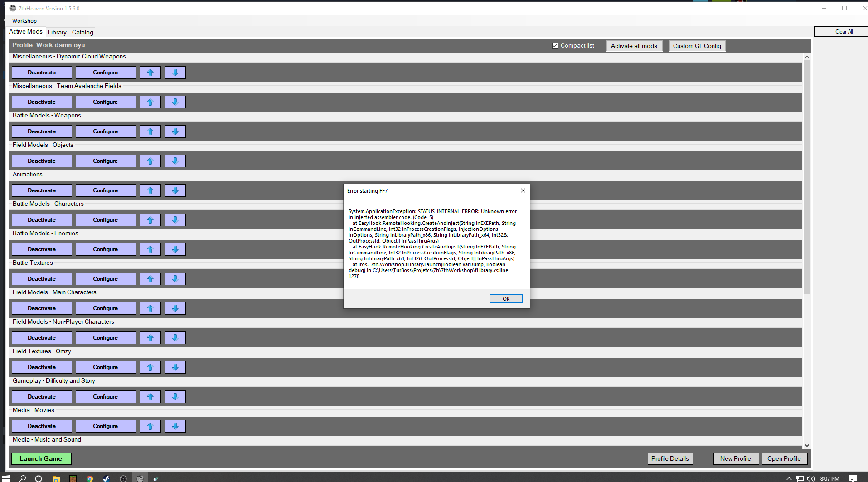Move Battle Models - Enemies mod down
The image size is (868, 482).
coord(175,249)
